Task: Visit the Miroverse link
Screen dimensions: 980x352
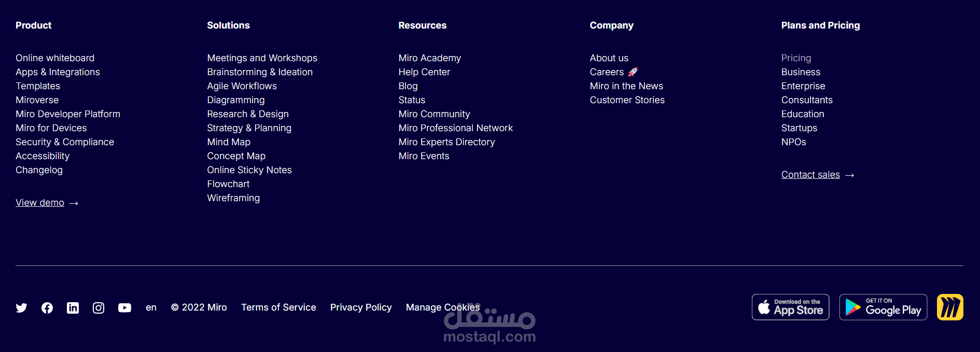Action: click(37, 100)
